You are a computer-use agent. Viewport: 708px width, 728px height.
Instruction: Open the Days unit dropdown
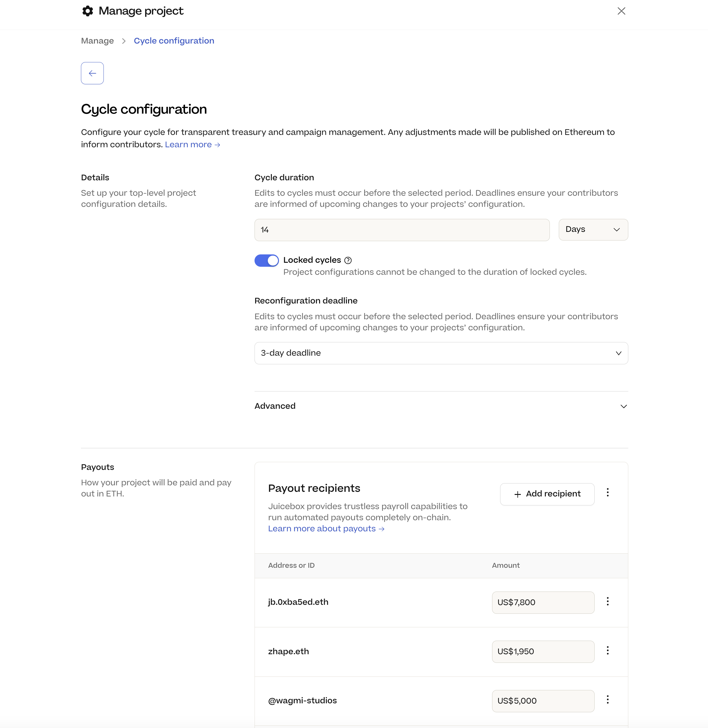tap(592, 229)
